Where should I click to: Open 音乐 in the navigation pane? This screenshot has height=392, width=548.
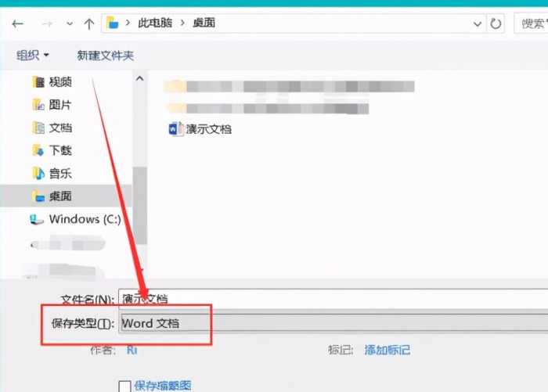click(60, 173)
